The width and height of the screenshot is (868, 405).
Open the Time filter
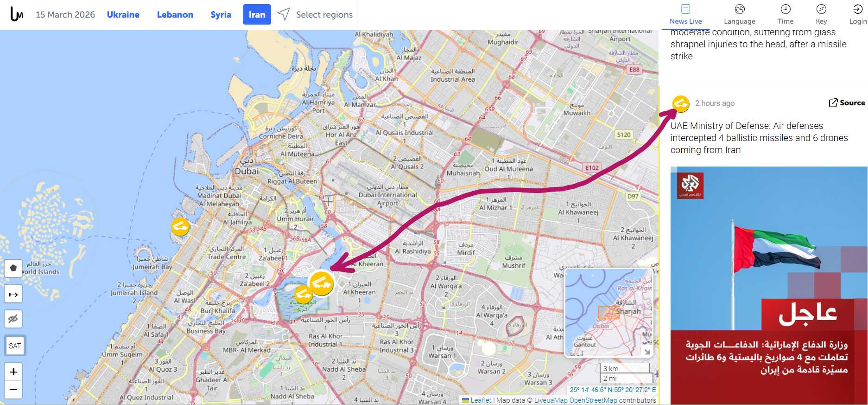click(x=786, y=14)
